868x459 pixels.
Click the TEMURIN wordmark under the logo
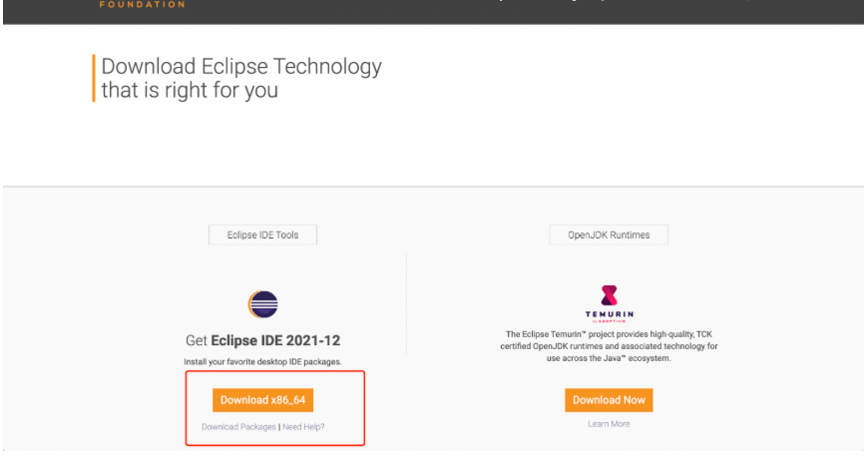pos(609,314)
